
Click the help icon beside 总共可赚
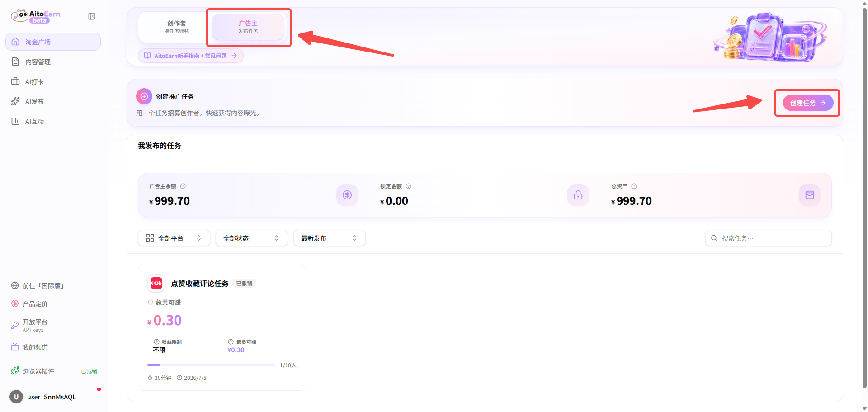(x=151, y=303)
